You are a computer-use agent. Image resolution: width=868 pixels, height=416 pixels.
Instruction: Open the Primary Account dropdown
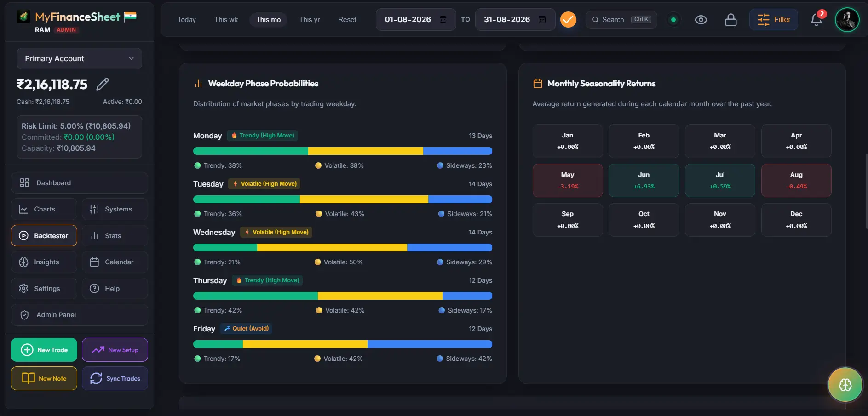79,58
